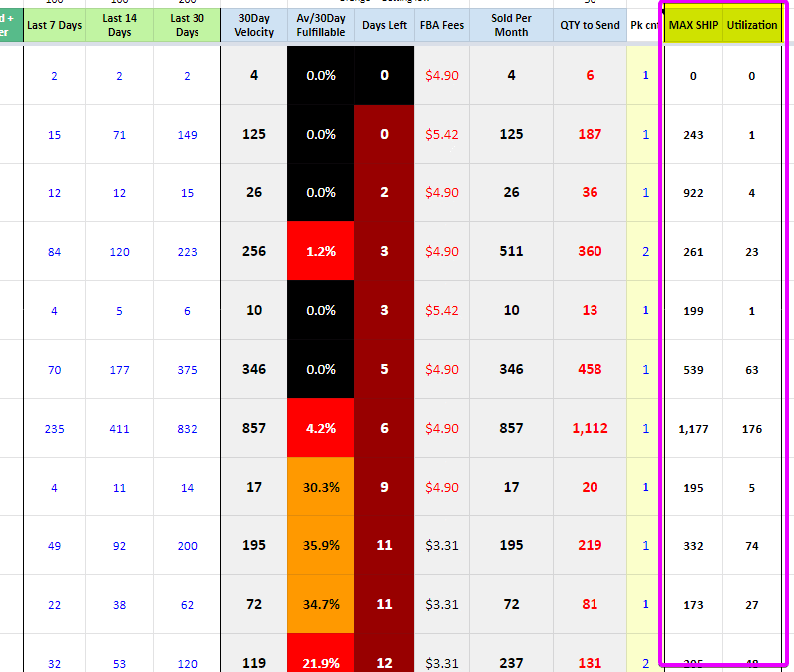The width and height of the screenshot is (794, 672).
Task: Select the Days Left column header
Action: point(384,25)
